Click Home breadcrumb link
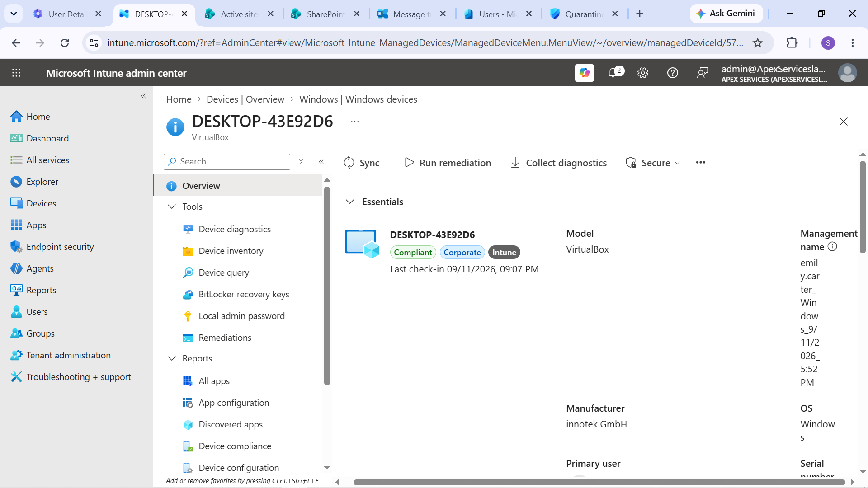The height and width of the screenshot is (488, 868). (x=179, y=99)
